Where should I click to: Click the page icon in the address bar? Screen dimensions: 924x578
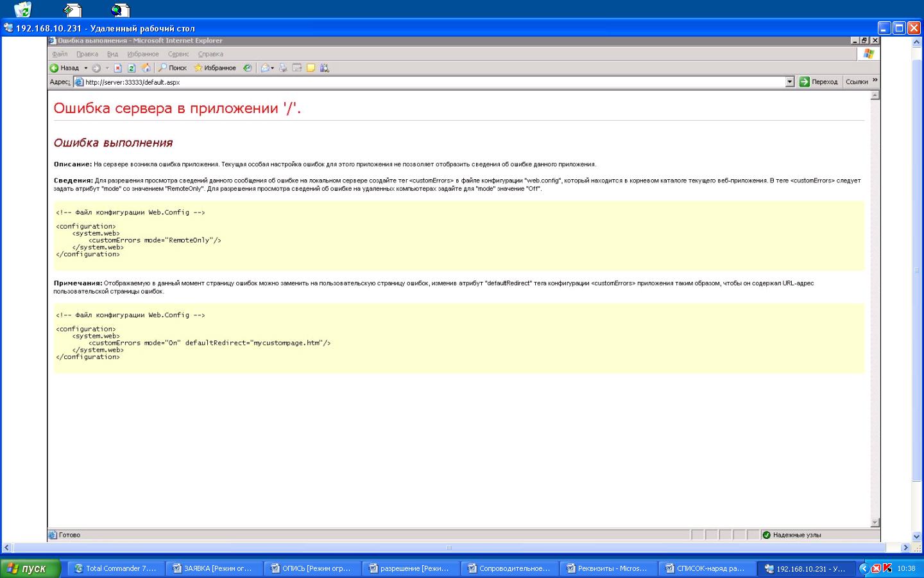point(79,82)
